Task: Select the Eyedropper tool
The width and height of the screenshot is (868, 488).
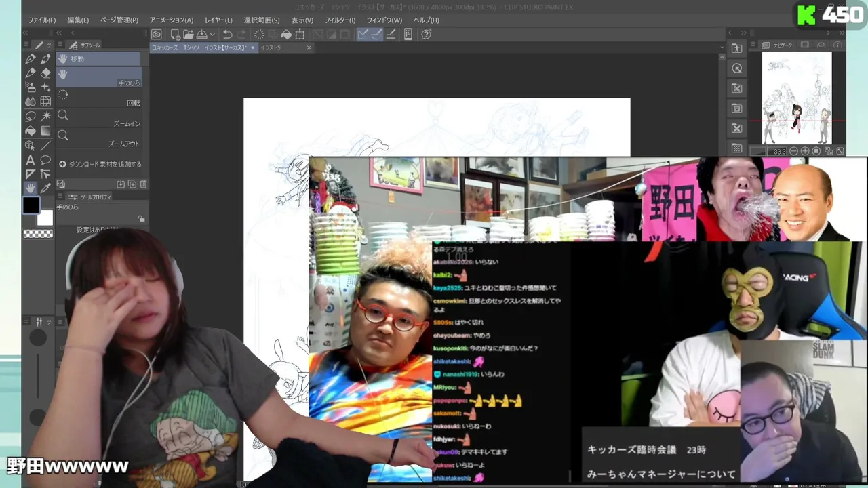Action: click(x=45, y=188)
